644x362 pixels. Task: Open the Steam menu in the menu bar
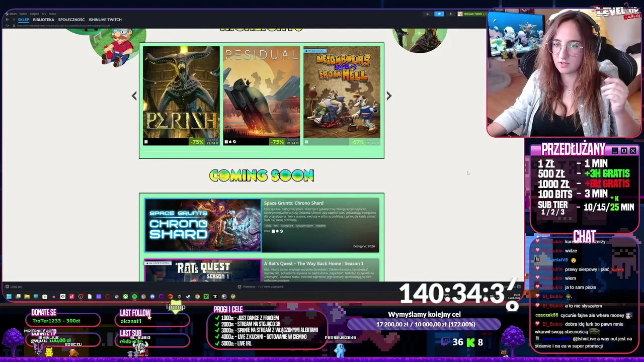(x=13, y=14)
